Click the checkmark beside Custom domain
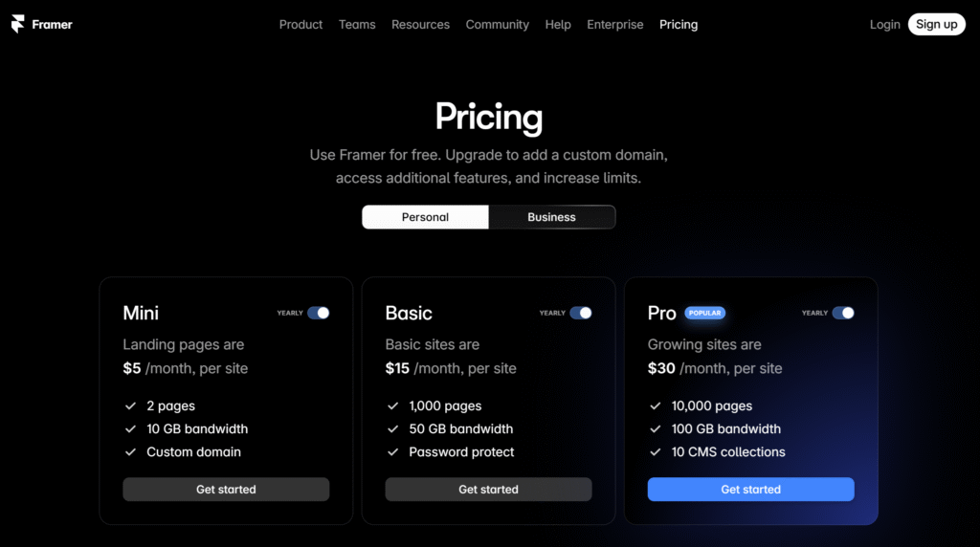The height and width of the screenshot is (547, 980). coord(130,452)
